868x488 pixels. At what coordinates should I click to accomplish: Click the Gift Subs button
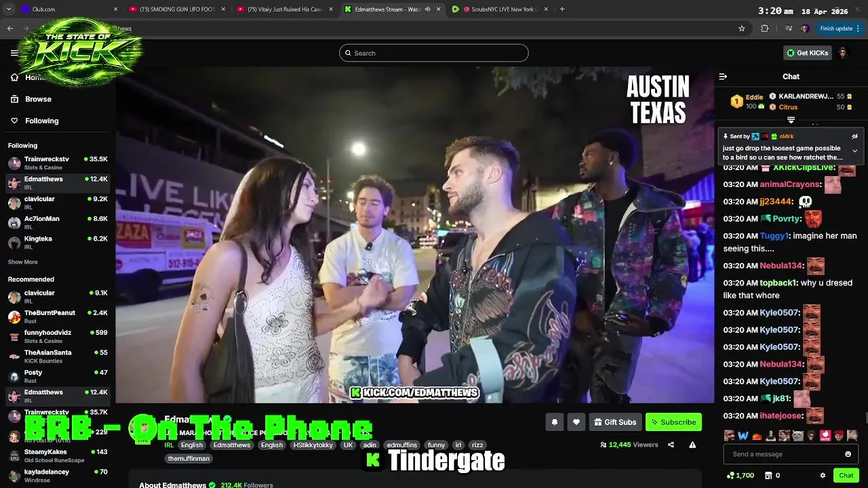[x=615, y=422]
